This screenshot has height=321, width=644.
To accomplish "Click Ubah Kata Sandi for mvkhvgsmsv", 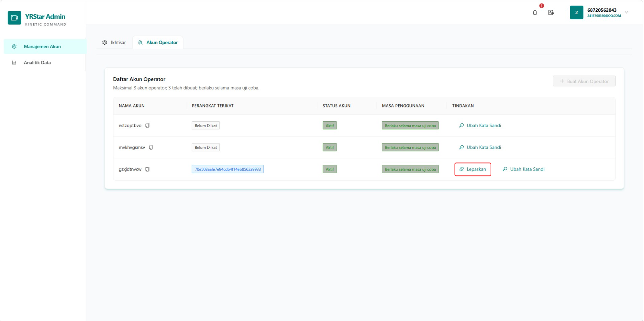I will pyautogui.click(x=480, y=147).
